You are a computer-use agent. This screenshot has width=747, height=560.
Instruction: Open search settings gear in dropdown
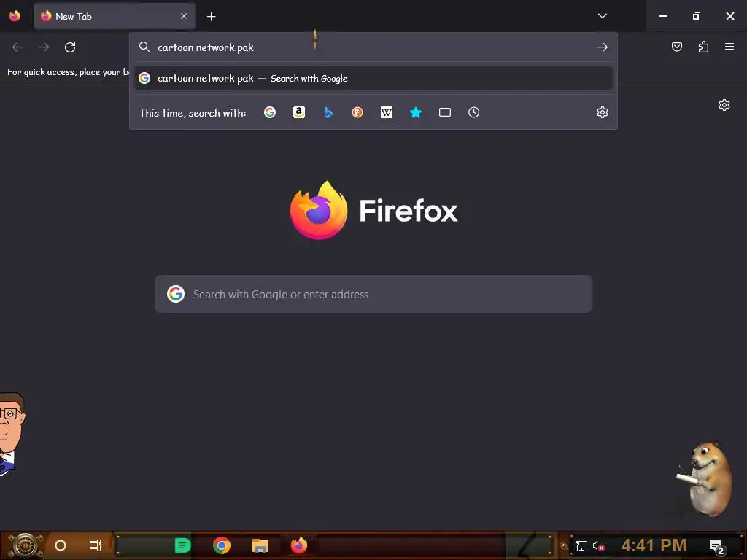point(602,112)
